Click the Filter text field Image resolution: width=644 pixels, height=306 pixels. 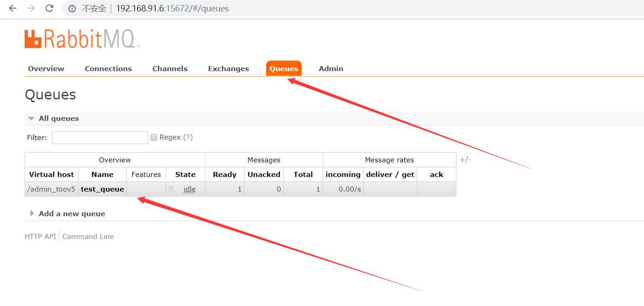(x=100, y=137)
